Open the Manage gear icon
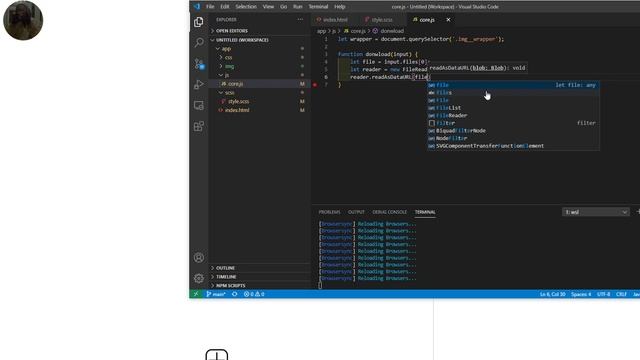 point(199,278)
